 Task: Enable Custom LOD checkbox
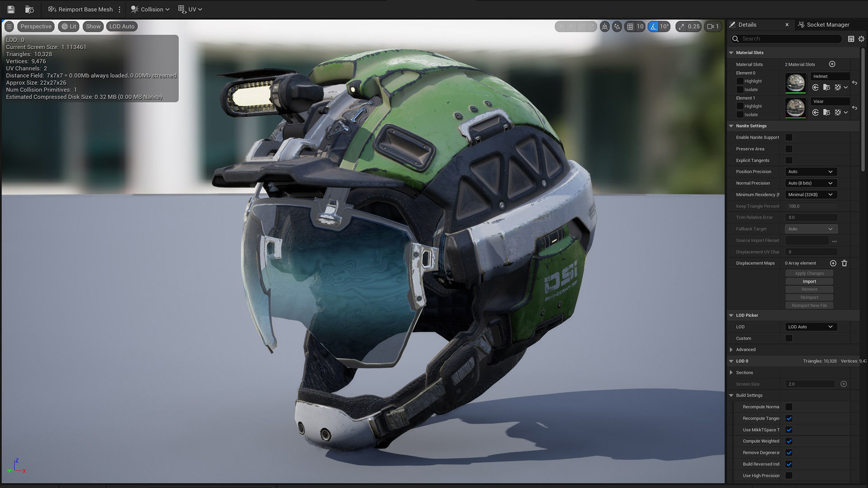(x=789, y=338)
